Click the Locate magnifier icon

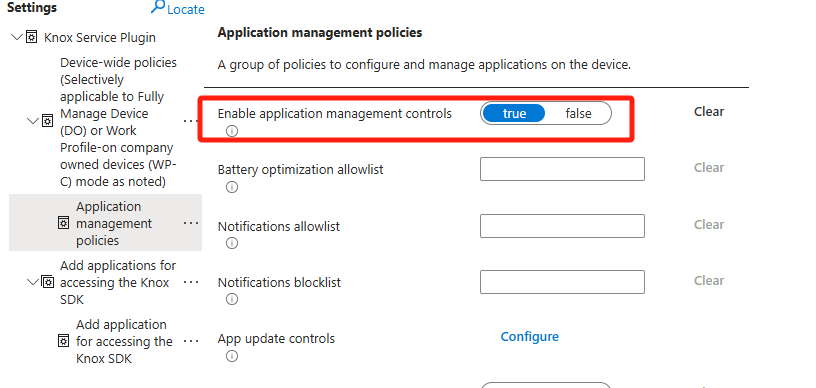pyautogui.click(x=158, y=7)
